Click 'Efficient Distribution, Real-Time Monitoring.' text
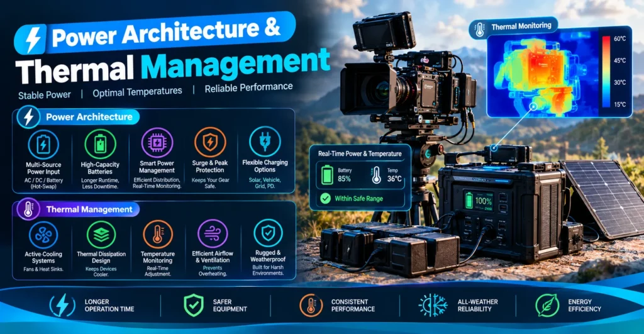This screenshot has width=644, height=334. (157, 183)
